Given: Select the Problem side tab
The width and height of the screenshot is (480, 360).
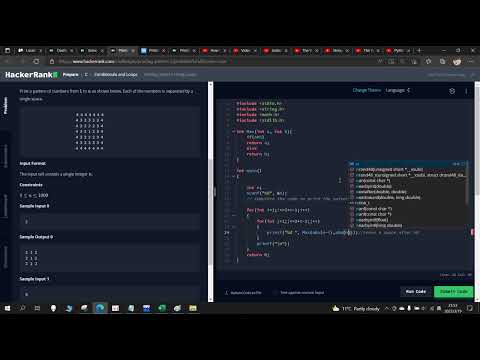Looking at the screenshot, I should tap(5, 106).
